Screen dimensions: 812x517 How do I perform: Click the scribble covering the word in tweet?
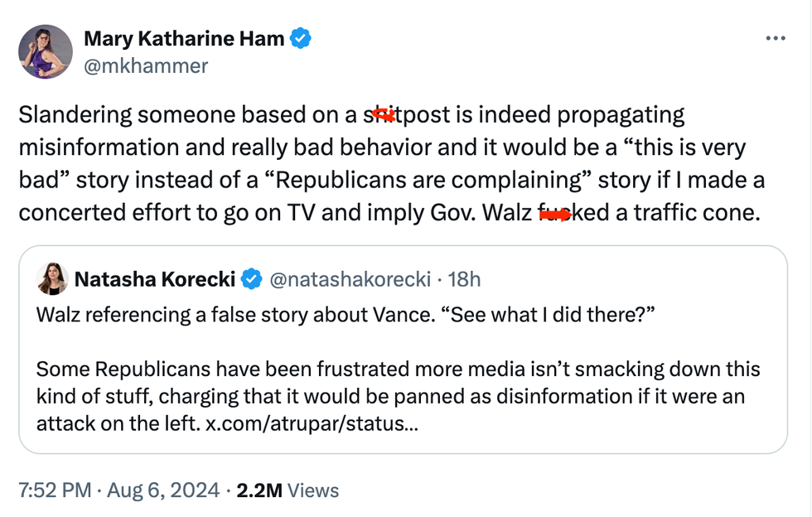click(x=384, y=115)
